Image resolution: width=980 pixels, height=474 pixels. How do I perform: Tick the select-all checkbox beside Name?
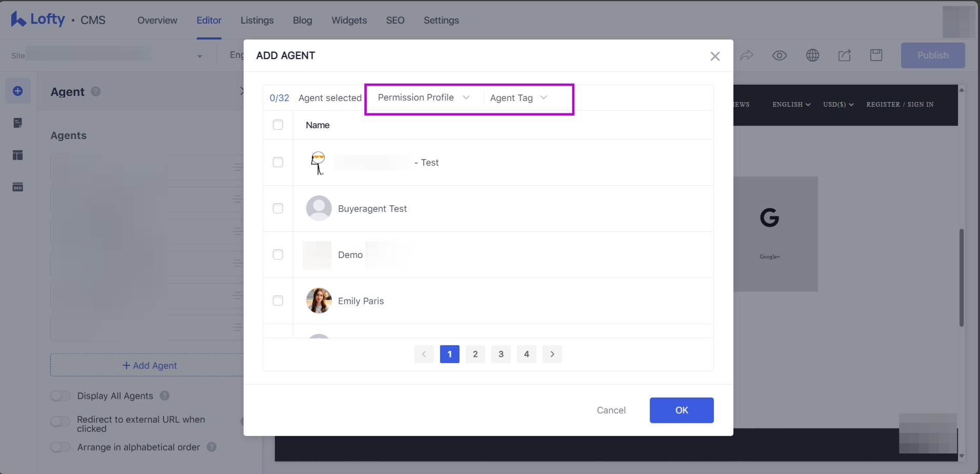click(x=278, y=125)
